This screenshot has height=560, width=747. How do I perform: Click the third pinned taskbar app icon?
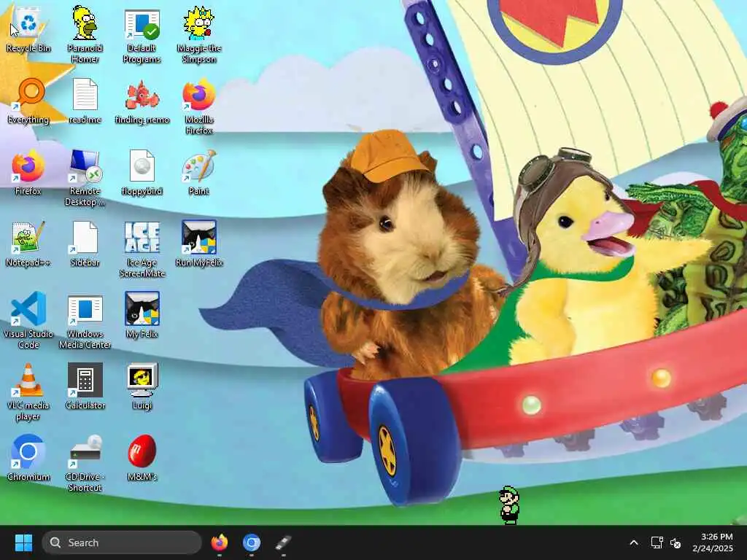click(283, 542)
